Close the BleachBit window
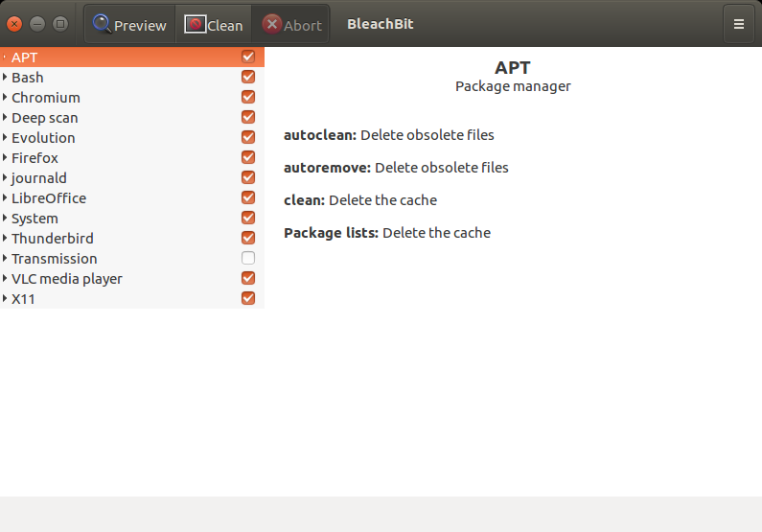762x532 pixels. tap(14, 24)
